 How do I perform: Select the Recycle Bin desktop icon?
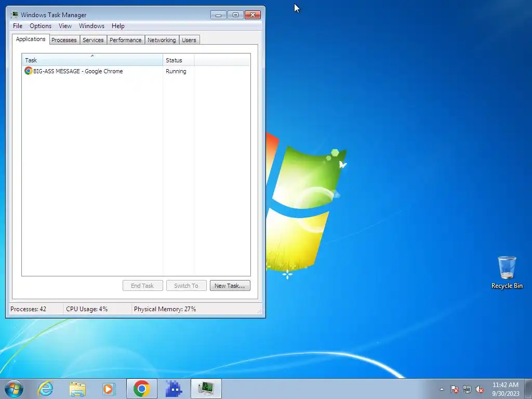(x=507, y=273)
